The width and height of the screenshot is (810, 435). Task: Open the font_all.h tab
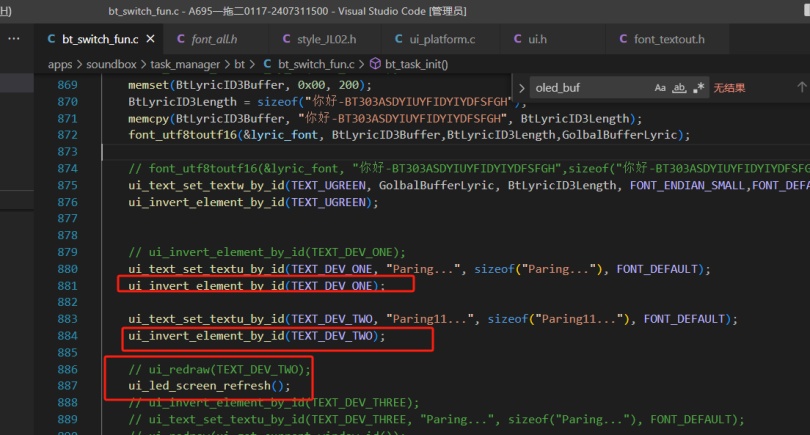pos(214,39)
